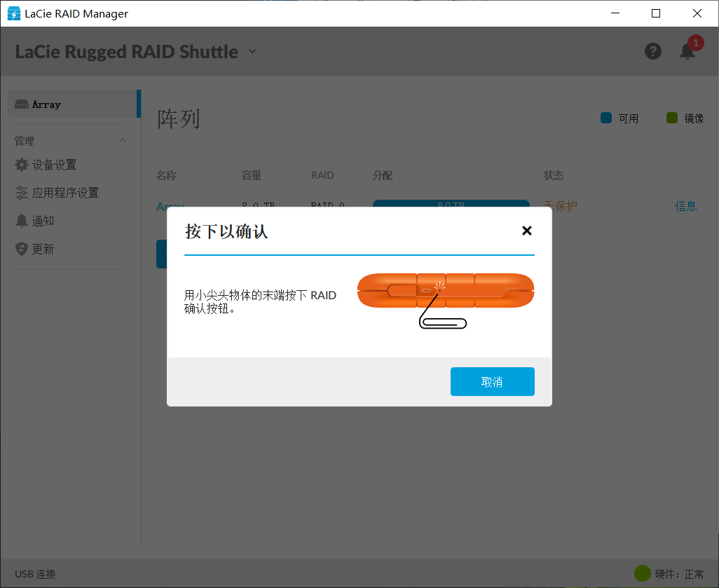The height and width of the screenshot is (588, 719).
Task: Click the green 镜像 legend swatch
Action: [673, 118]
